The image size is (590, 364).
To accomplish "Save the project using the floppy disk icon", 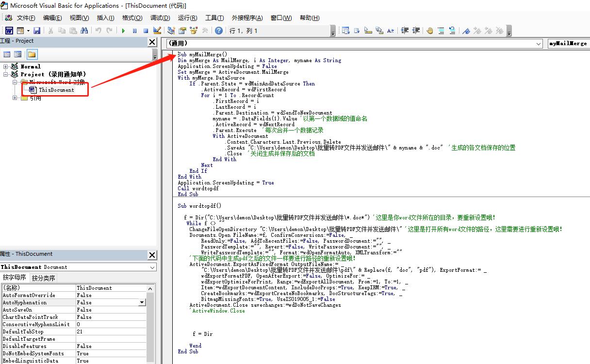I will tap(36, 31).
